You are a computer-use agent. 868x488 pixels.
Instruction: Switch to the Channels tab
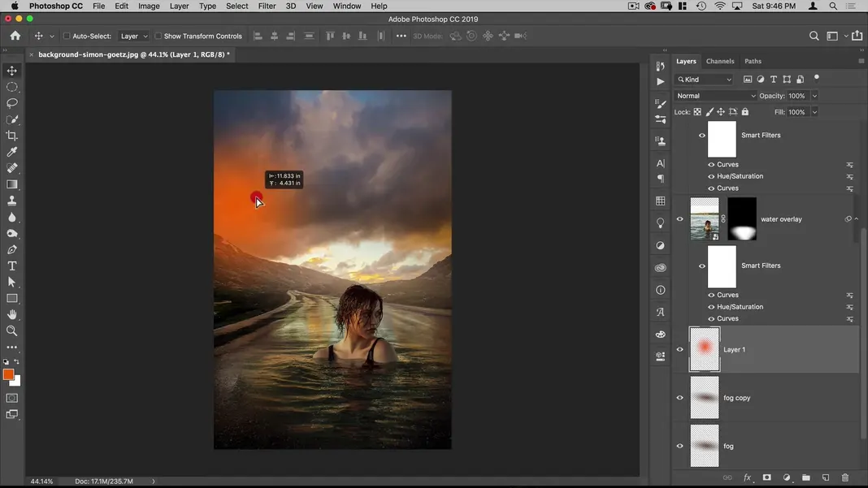(x=720, y=61)
